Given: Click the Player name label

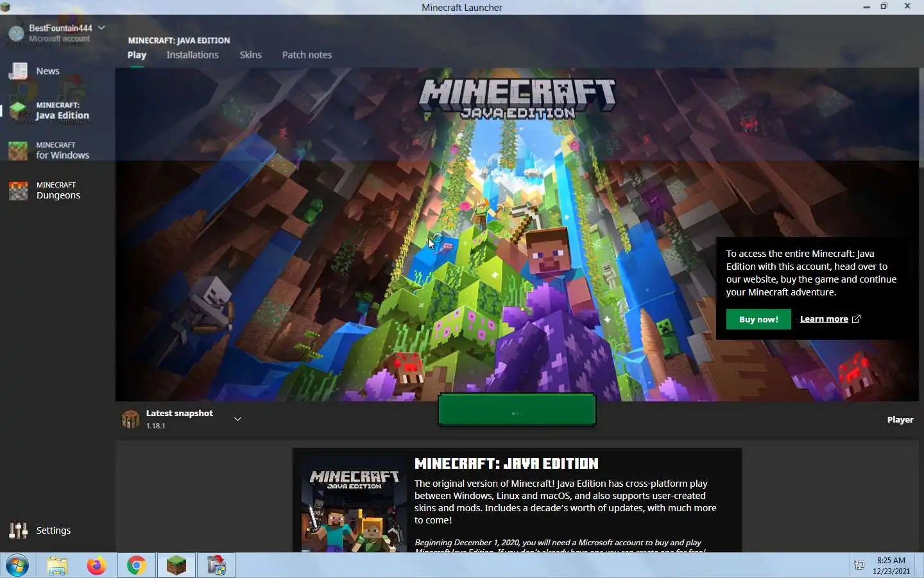Looking at the screenshot, I should click(900, 420).
